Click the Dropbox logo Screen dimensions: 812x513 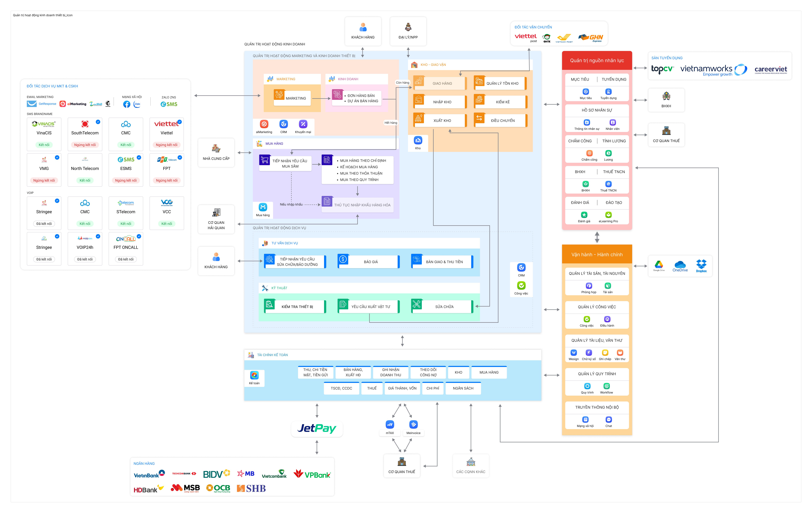coord(701,266)
